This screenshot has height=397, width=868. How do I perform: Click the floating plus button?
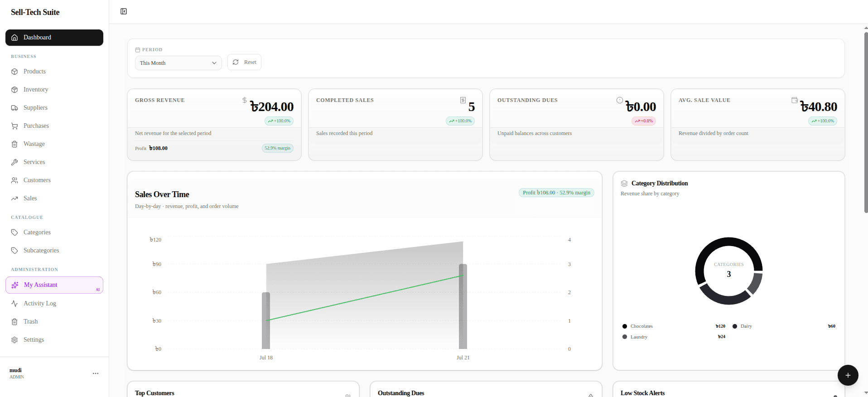tap(848, 375)
